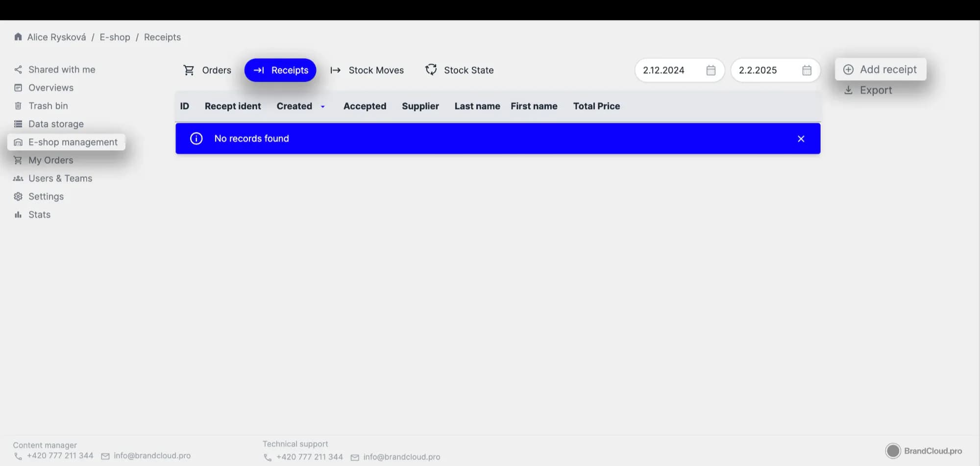
Task: Toggle the Created column sort arrow
Action: pyautogui.click(x=323, y=107)
